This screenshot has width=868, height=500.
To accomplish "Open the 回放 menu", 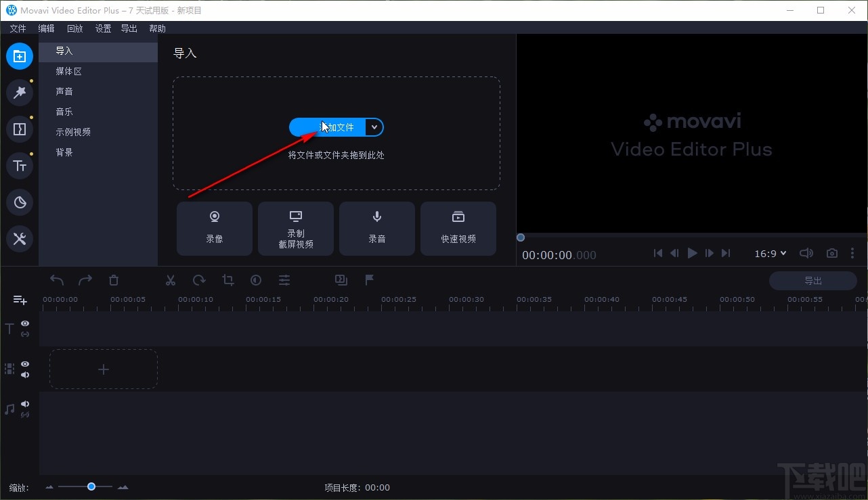I will click(74, 28).
